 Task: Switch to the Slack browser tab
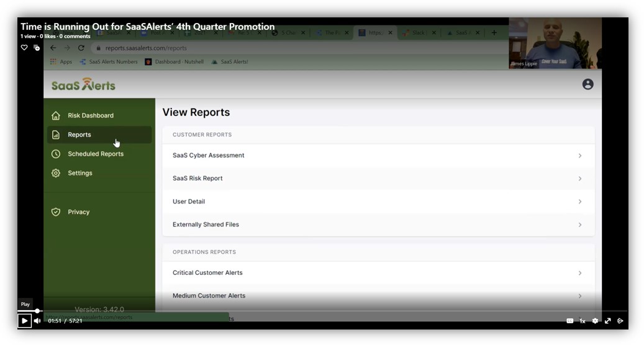(x=419, y=32)
